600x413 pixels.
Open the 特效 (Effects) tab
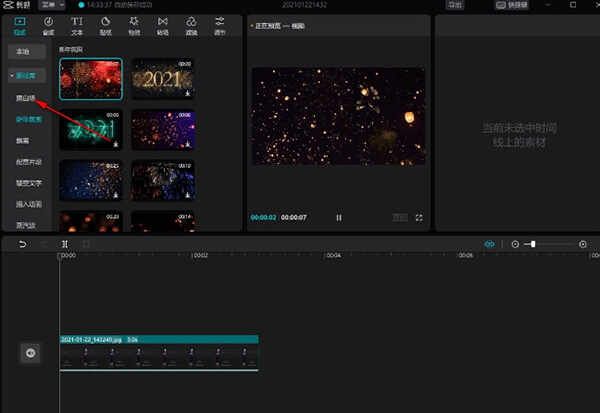pos(134,26)
